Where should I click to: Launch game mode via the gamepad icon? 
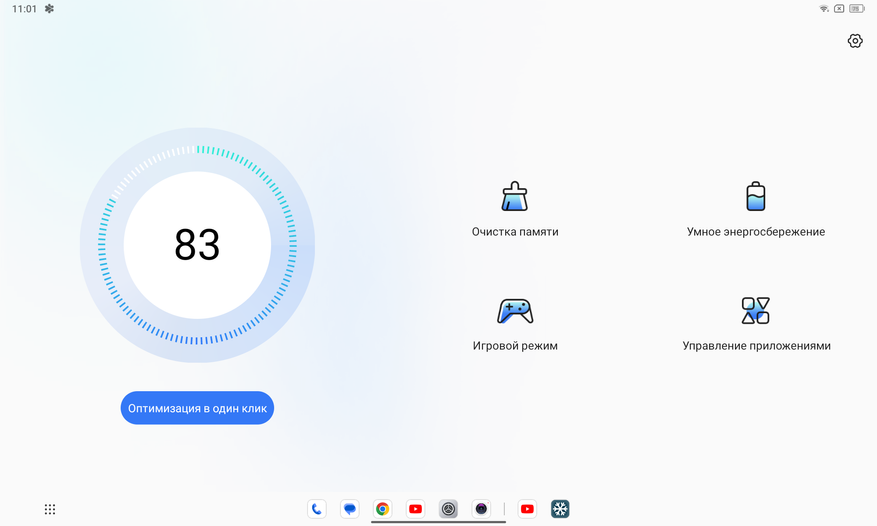[514, 311]
